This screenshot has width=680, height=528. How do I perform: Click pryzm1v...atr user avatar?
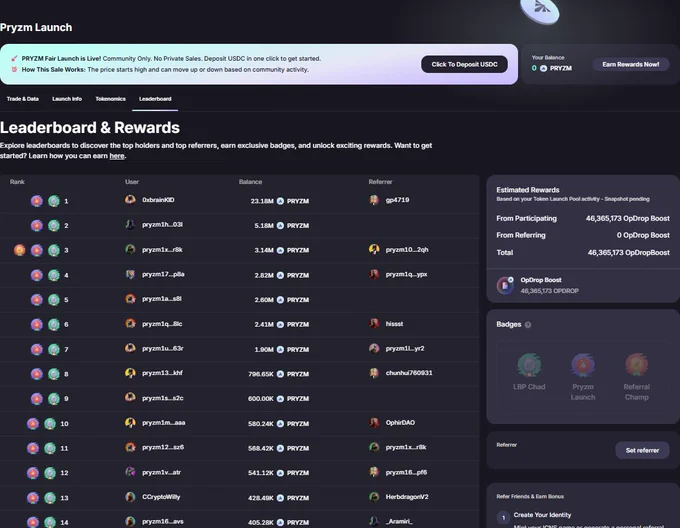[x=130, y=472]
